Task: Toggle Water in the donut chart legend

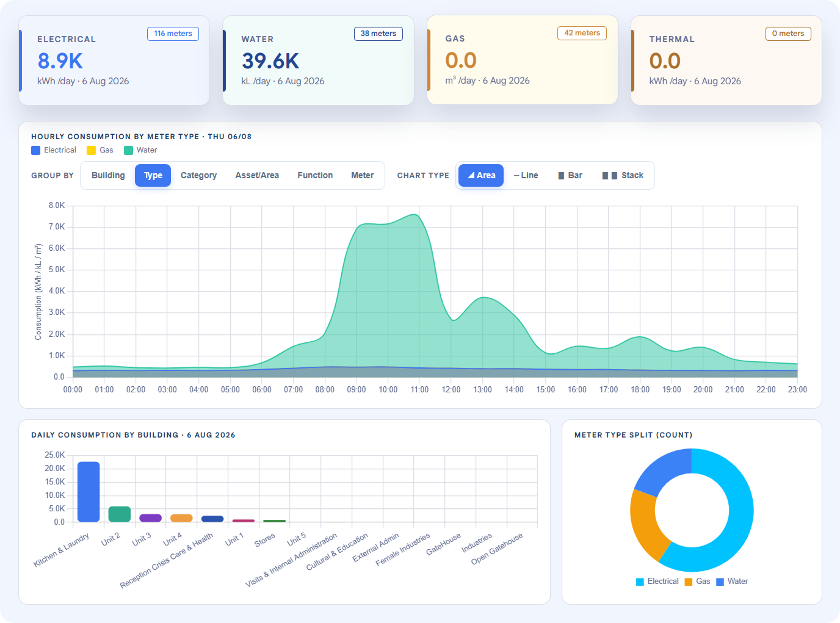Action: point(732,582)
